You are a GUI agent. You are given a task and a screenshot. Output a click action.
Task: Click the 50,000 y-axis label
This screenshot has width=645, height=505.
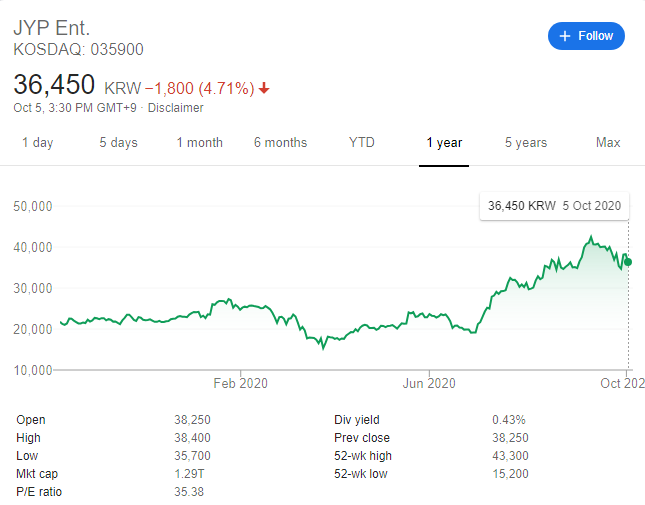tap(33, 206)
